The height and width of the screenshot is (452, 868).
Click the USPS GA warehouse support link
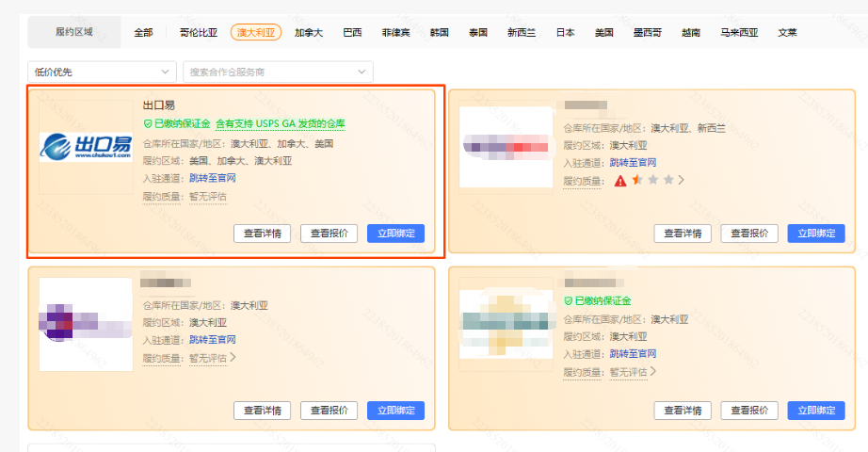click(281, 123)
